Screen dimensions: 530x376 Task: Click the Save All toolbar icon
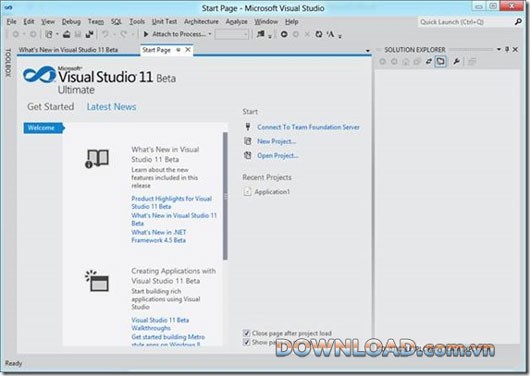click(90, 34)
